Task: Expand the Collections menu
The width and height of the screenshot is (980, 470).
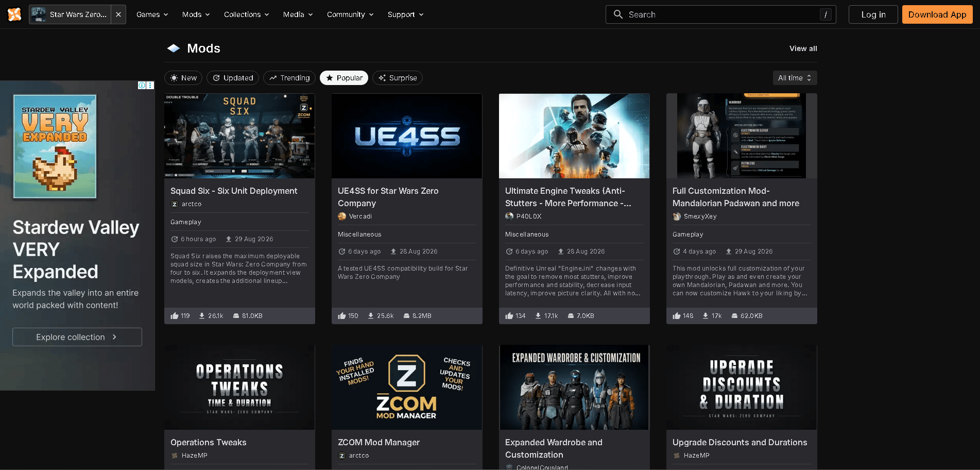Action: pos(247,14)
